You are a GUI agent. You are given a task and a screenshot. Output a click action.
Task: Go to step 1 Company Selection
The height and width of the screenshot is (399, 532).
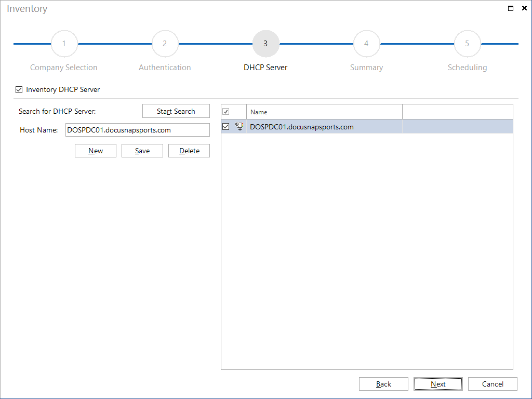64,44
